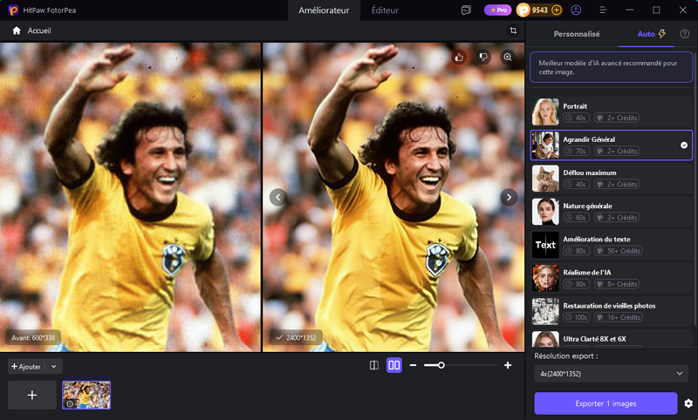Image resolution: width=698 pixels, height=420 pixels.
Task: Click the Accueil link
Action: coord(39,31)
